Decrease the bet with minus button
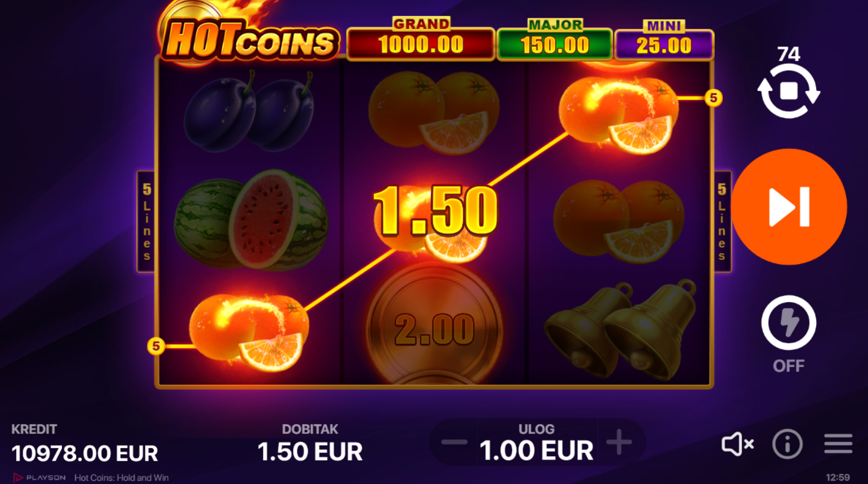This screenshot has height=484, width=868. (x=454, y=442)
